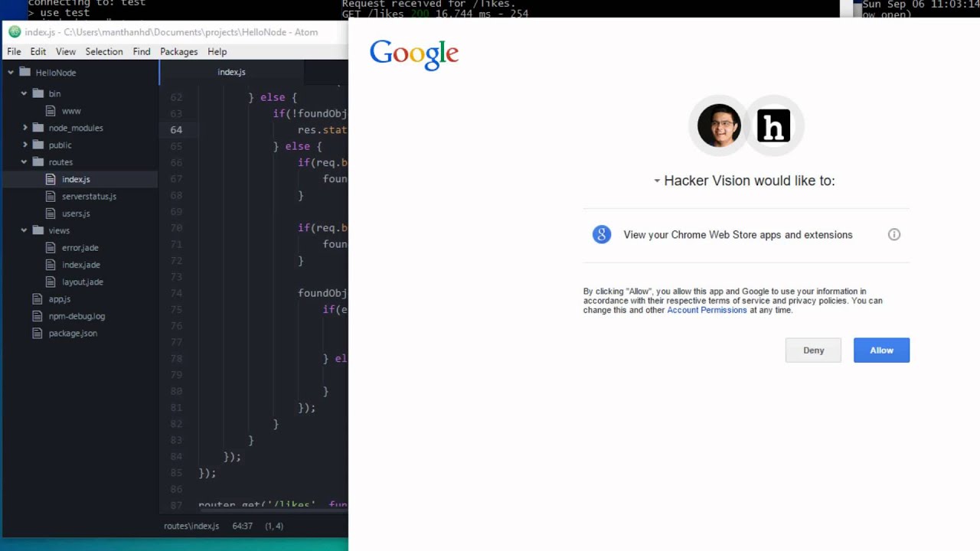Click the Google logo
This screenshot has width=980, height=551.
[x=414, y=55]
